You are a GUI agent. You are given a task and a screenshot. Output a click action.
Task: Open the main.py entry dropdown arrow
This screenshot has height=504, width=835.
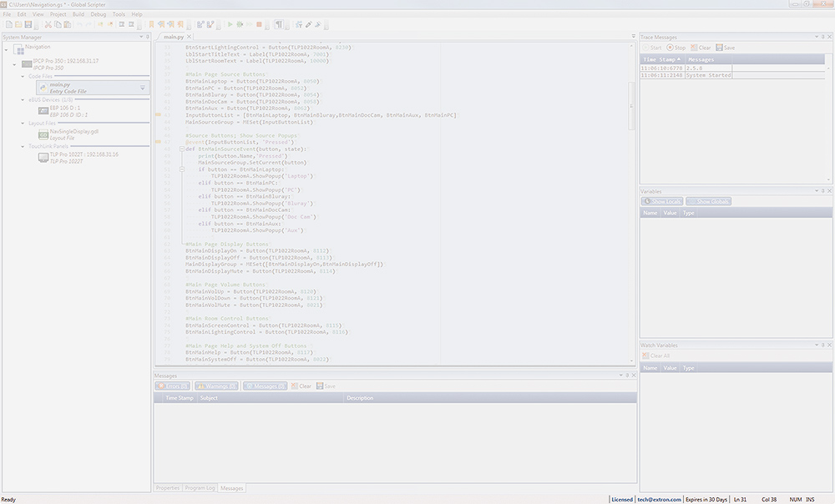coord(142,88)
